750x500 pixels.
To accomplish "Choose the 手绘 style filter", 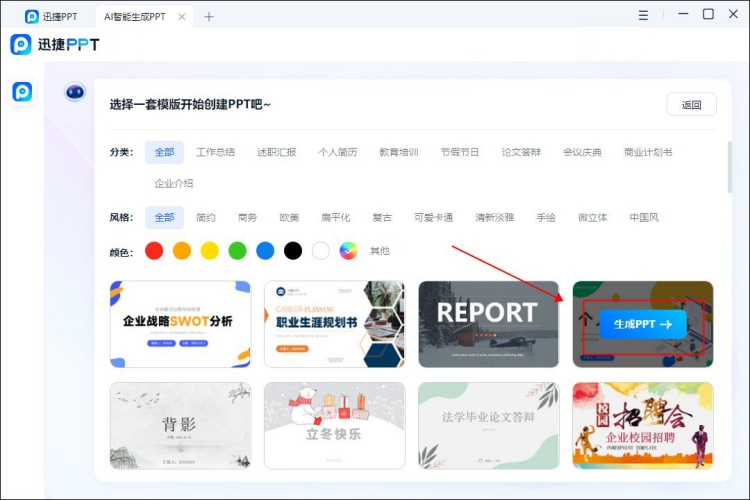I will pos(546,218).
